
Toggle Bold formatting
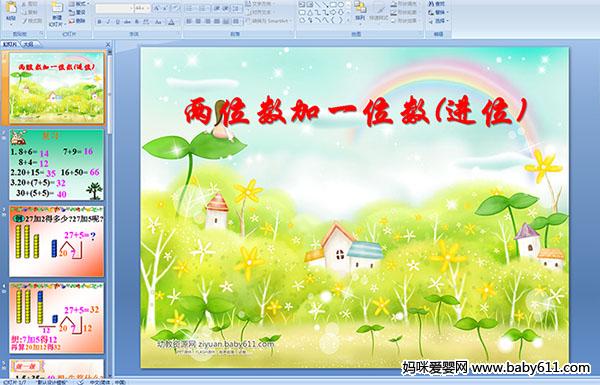[100, 22]
